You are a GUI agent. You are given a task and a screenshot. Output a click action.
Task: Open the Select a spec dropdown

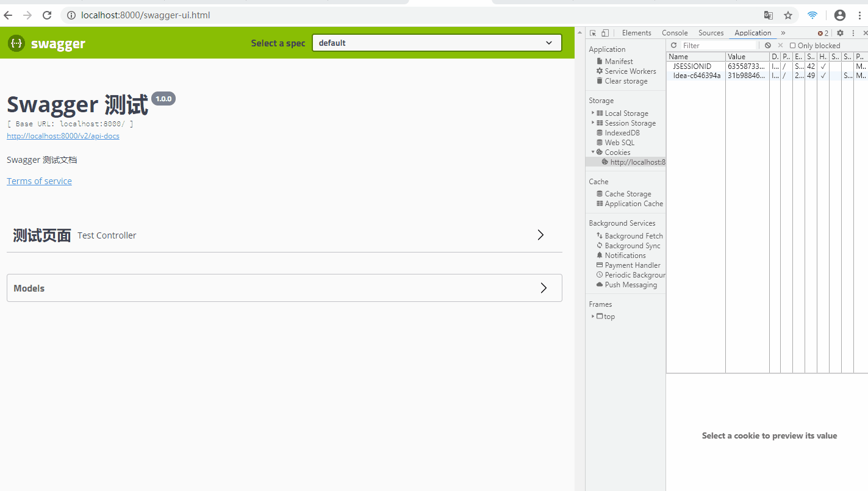(437, 43)
